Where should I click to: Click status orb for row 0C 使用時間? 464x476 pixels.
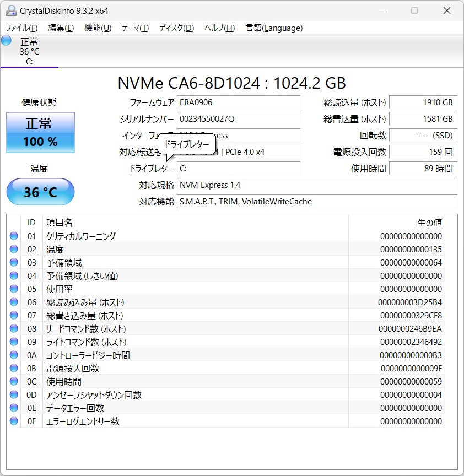[14, 381]
